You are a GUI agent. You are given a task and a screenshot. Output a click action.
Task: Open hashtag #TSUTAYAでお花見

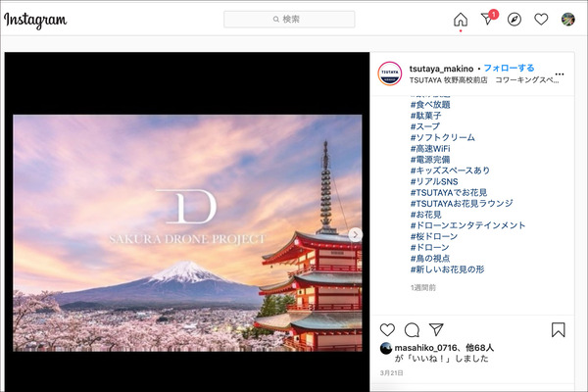point(449,192)
